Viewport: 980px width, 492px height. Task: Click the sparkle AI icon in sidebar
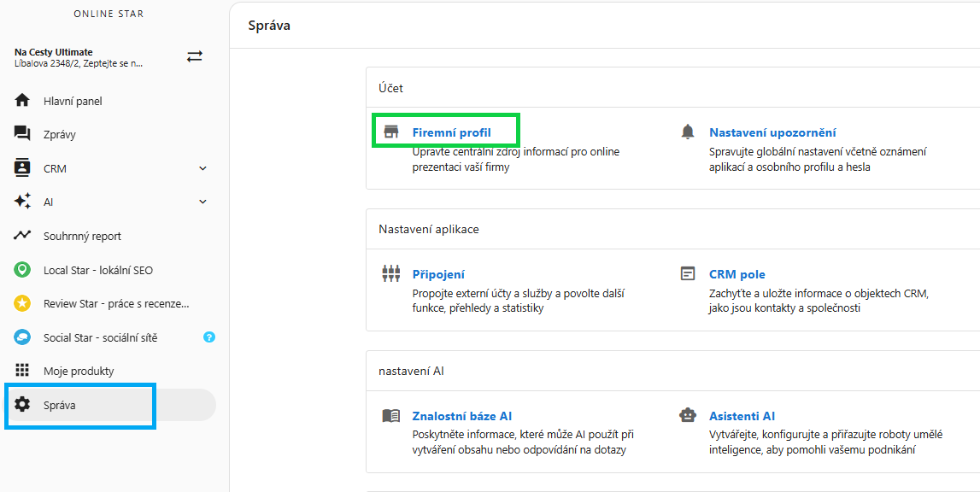(22, 202)
